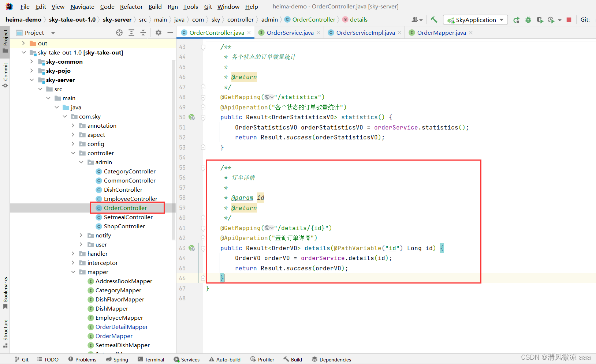Select opened file locate target icon

pyautogui.click(x=119, y=33)
